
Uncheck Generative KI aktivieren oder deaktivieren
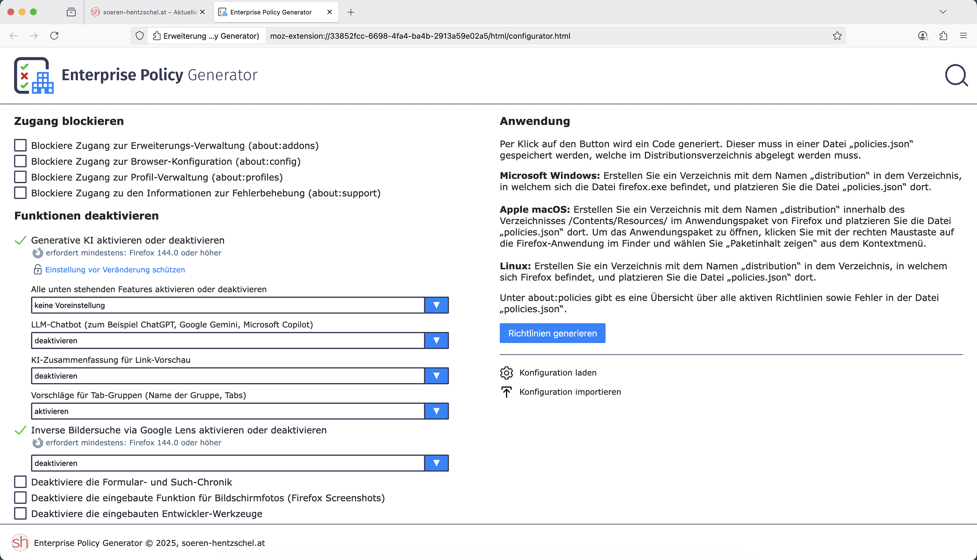click(x=21, y=240)
